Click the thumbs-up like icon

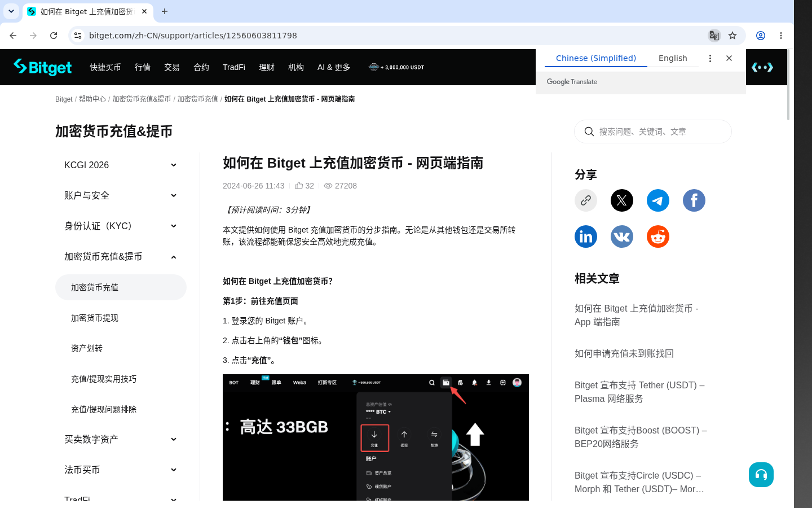point(299,185)
